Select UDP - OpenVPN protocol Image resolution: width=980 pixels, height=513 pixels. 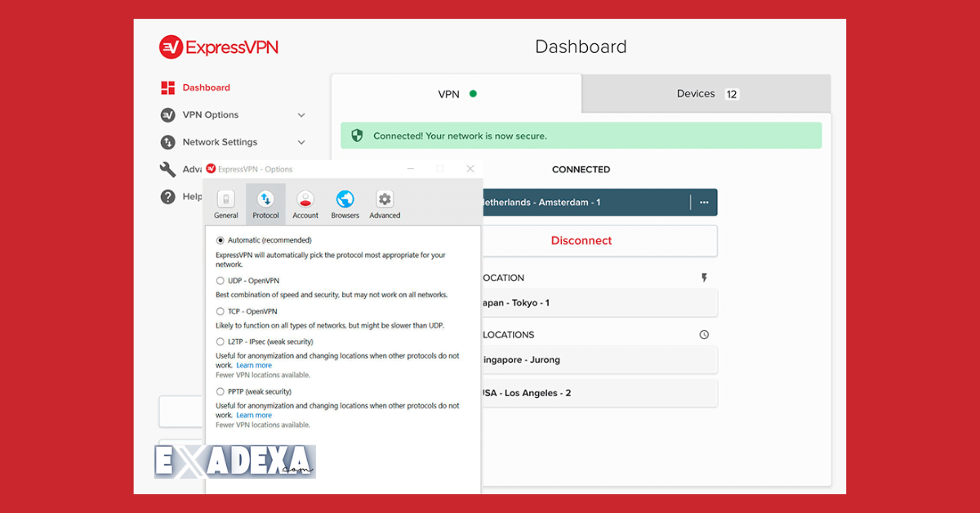220,280
